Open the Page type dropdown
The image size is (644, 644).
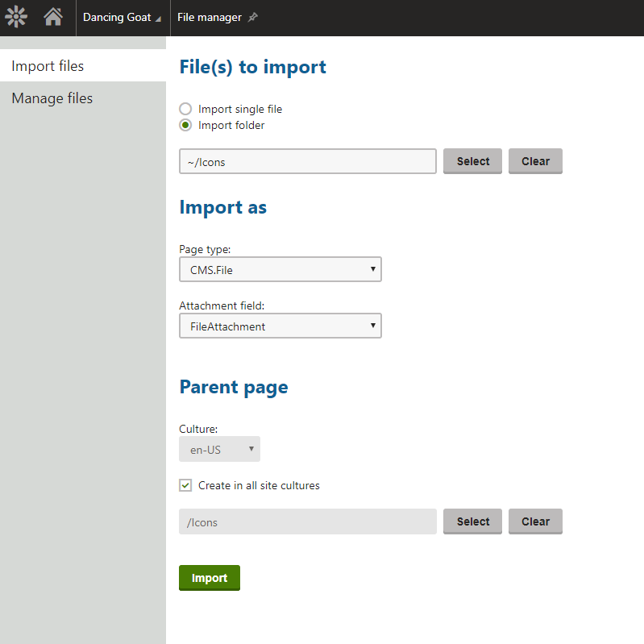(x=280, y=269)
